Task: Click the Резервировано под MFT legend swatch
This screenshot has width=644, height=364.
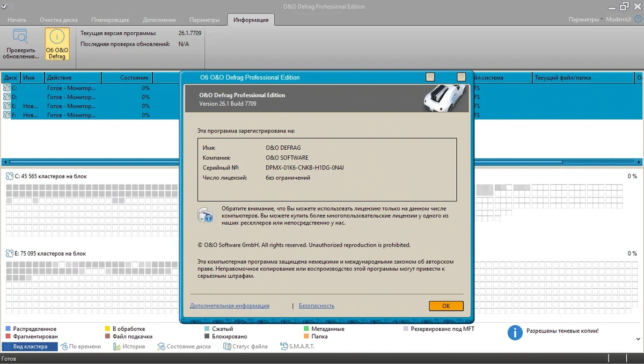Action: (x=406, y=329)
